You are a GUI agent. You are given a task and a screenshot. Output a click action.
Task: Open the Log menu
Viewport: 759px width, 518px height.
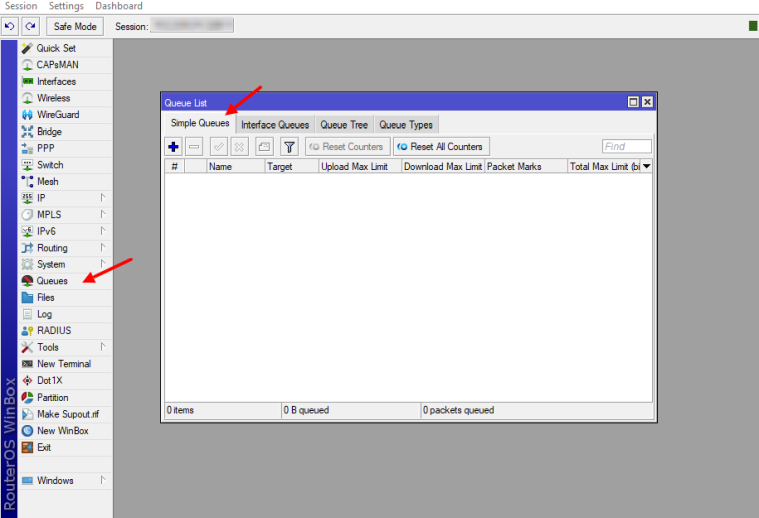point(65,314)
